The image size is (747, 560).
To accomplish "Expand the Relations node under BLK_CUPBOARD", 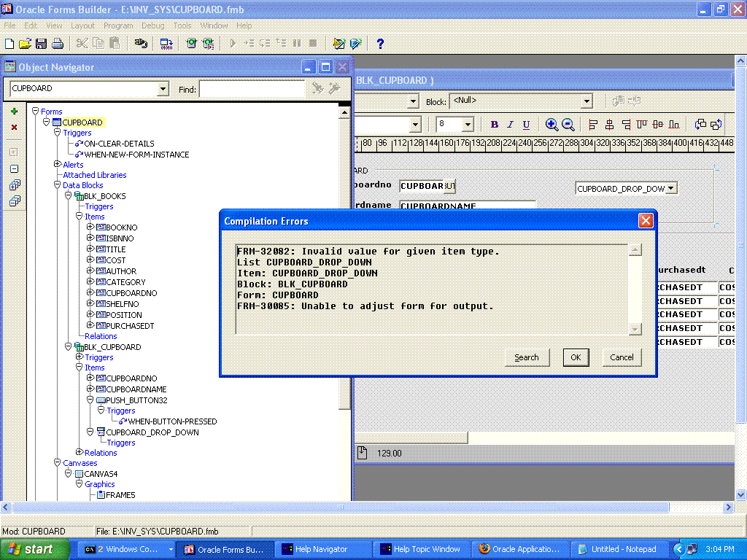I will point(79,452).
